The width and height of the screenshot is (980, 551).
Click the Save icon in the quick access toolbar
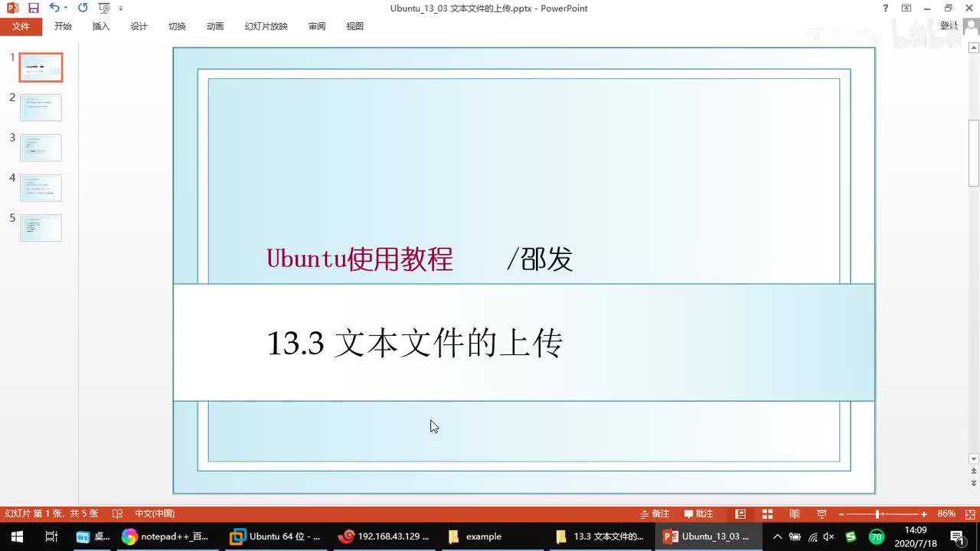pyautogui.click(x=33, y=8)
